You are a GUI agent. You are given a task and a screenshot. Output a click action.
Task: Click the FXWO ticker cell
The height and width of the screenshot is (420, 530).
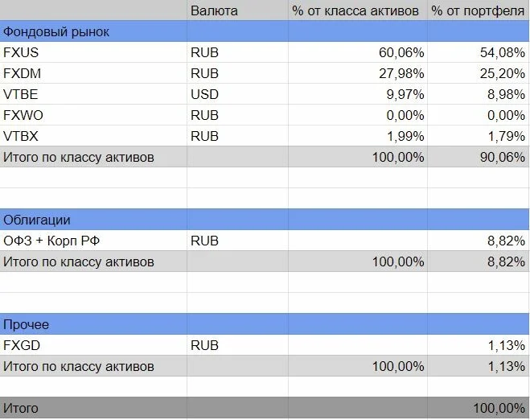[93, 115]
